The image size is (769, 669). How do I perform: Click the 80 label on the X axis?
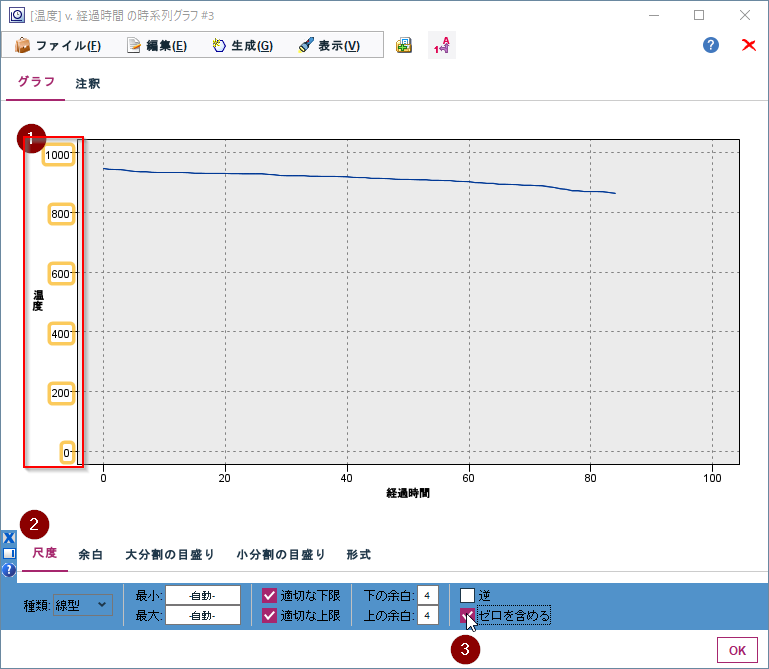pyautogui.click(x=590, y=478)
